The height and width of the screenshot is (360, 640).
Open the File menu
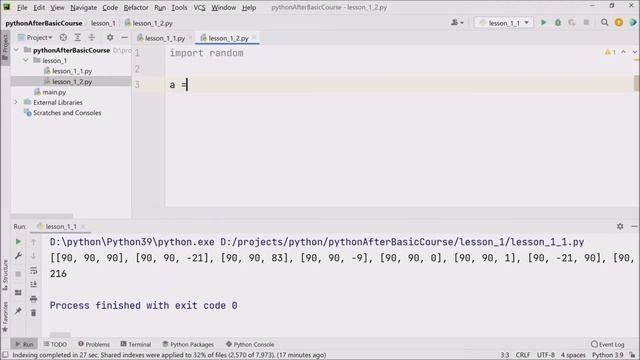click(x=22, y=7)
